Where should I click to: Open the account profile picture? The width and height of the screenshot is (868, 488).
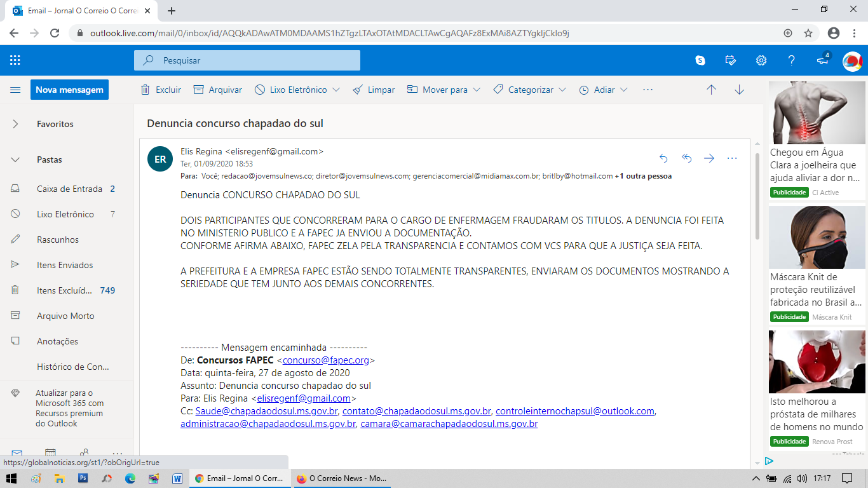(852, 61)
